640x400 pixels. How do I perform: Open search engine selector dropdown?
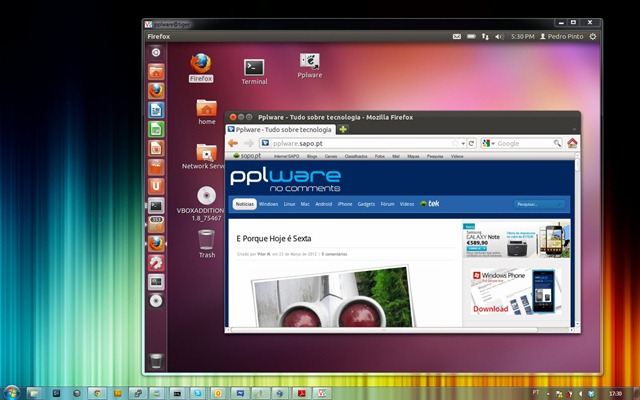[x=488, y=143]
